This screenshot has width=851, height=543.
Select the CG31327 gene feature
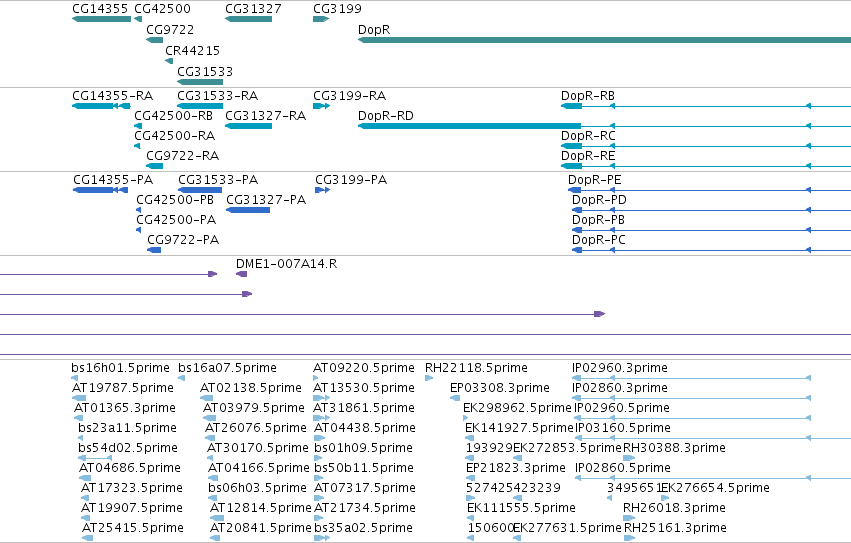point(249,19)
